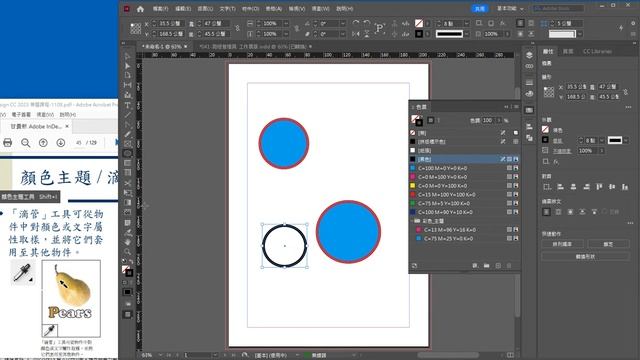Select the Type tool
The height and width of the screenshot is (360, 640).
point(127,105)
